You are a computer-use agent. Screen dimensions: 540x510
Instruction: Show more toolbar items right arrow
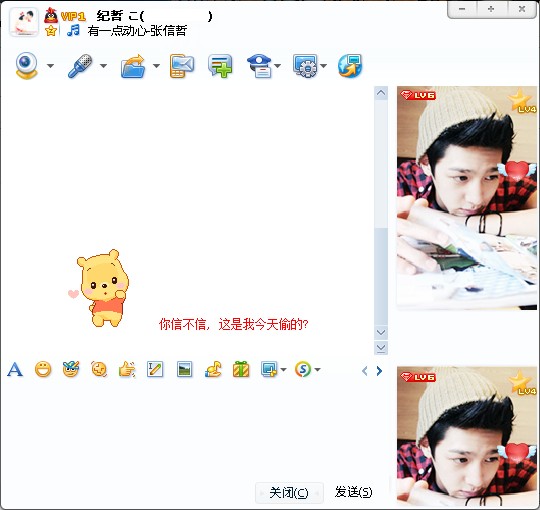[x=379, y=371]
